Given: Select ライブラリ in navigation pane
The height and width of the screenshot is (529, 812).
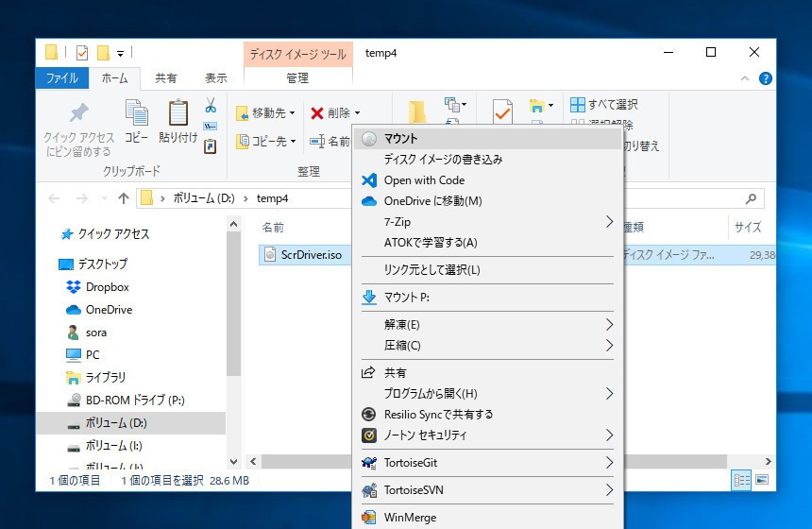Looking at the screenshot, I should (105, 378).
